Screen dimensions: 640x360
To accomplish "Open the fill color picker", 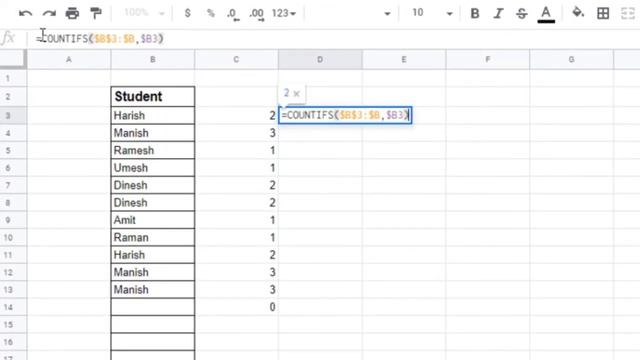I will point(578,13).
